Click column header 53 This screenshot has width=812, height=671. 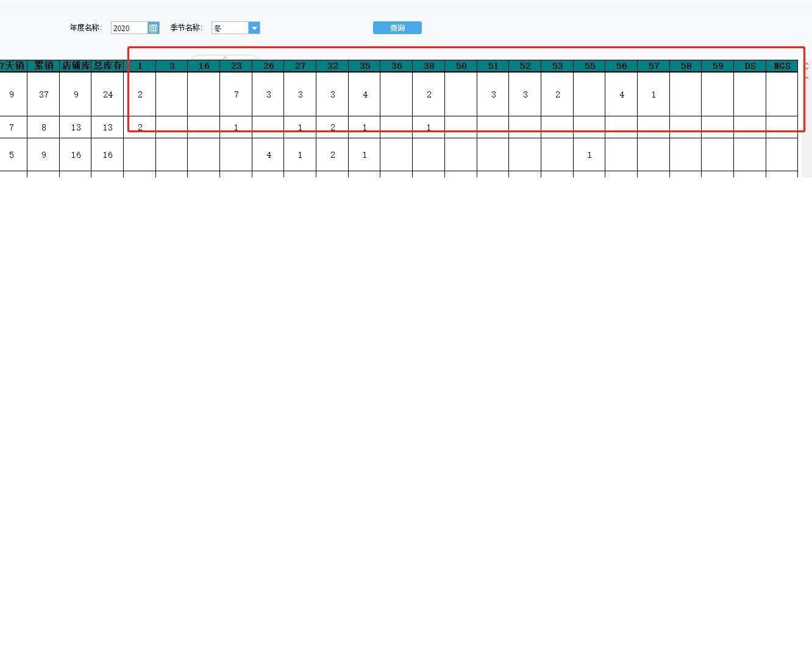pyautogui.click(x=557, y=66)
